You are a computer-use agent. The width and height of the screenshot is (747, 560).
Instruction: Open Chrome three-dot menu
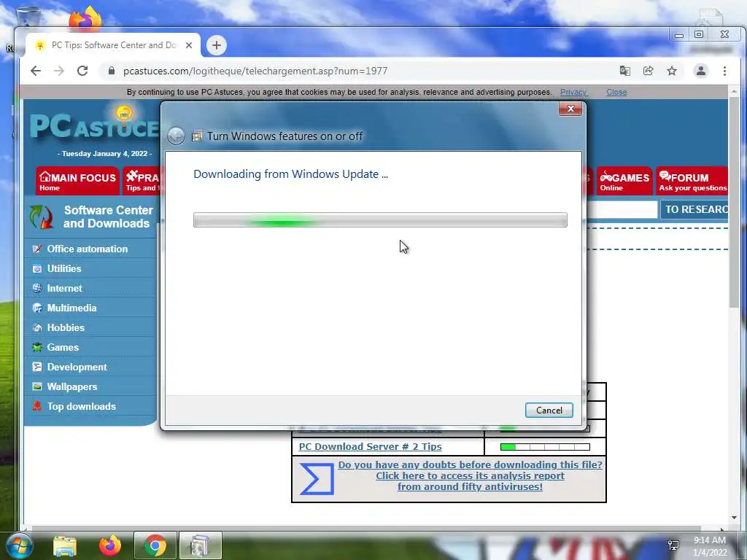tap(724, 71)
